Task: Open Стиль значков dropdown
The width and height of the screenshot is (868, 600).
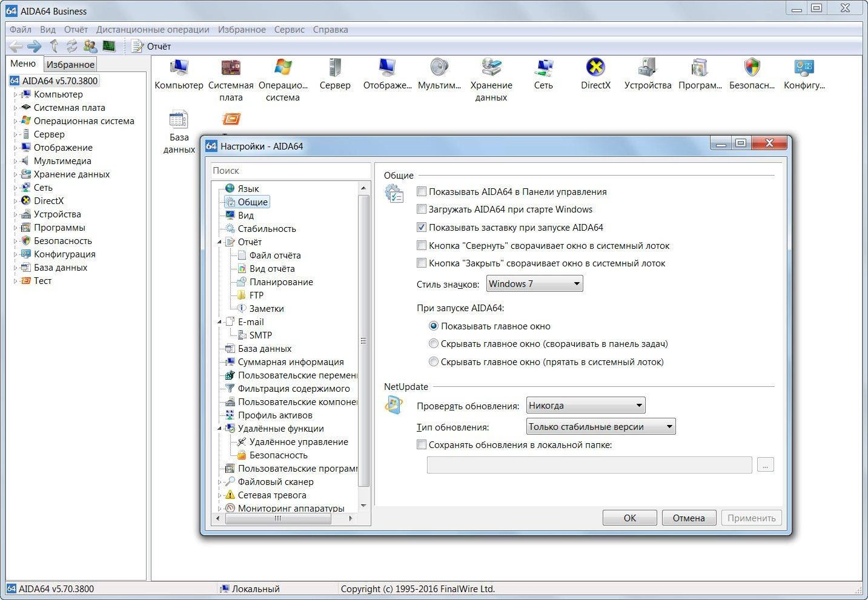Action: (535, 283)
